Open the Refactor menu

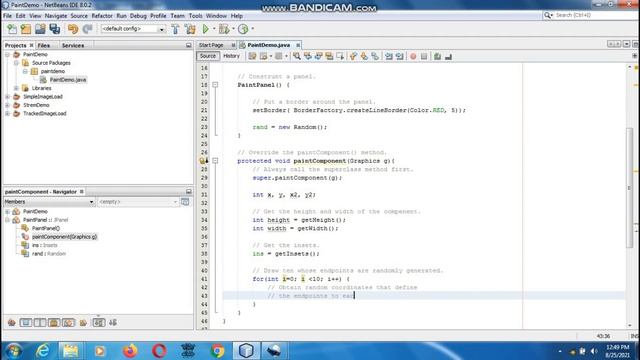coord(102,16)
